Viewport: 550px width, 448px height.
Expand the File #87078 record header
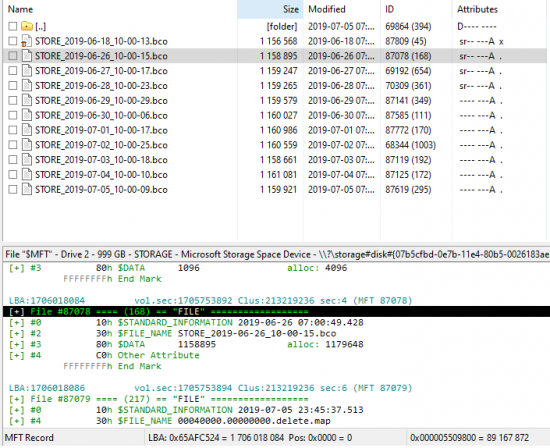tap(16, 312)
